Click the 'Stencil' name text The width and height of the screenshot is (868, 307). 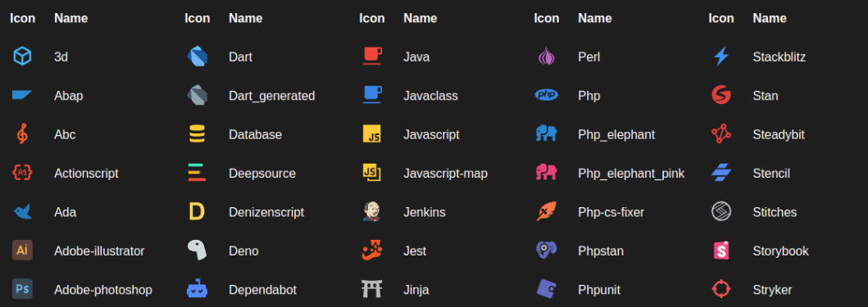(x=771, y=173)
